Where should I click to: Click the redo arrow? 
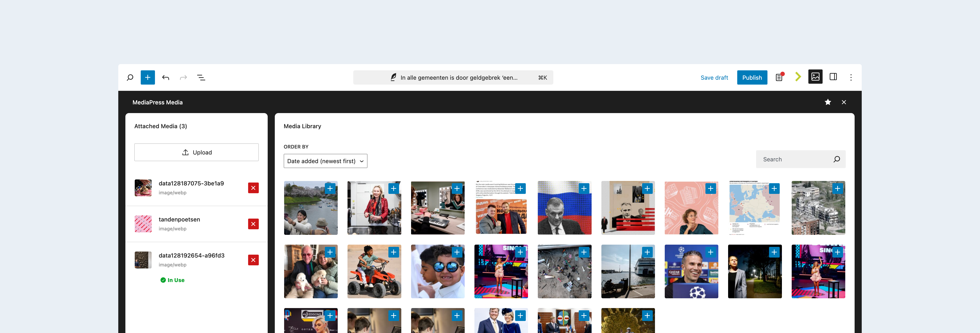point(183,77)
